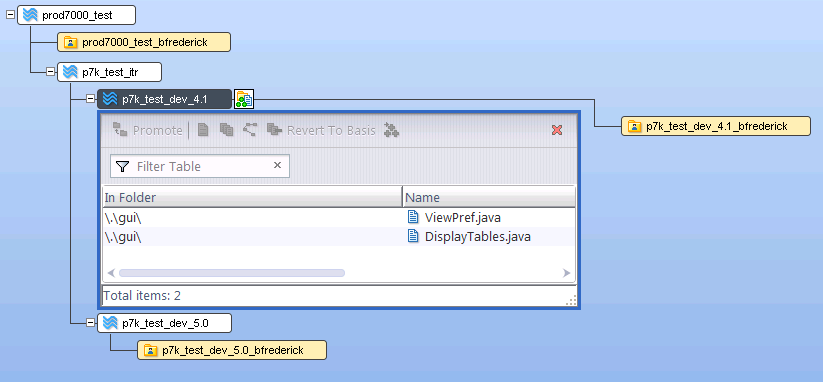The image size is (823, 382).
Task: Click the stream icon on p7k_test_itr
Action: click(x=70, y=72)
